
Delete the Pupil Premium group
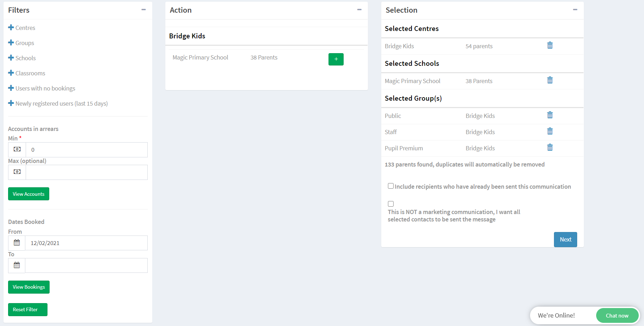pos(550,148)
